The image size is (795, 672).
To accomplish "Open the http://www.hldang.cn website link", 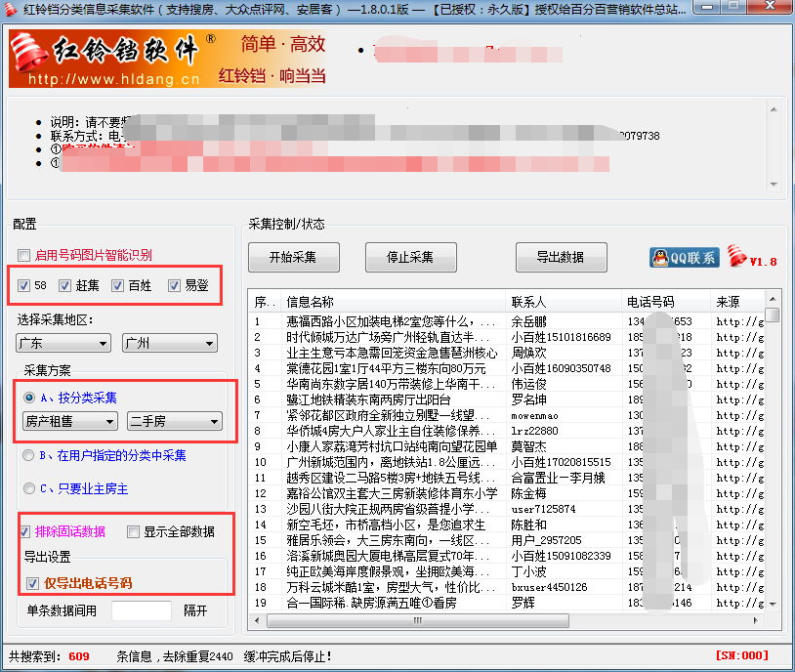I will tap(113, 79).
